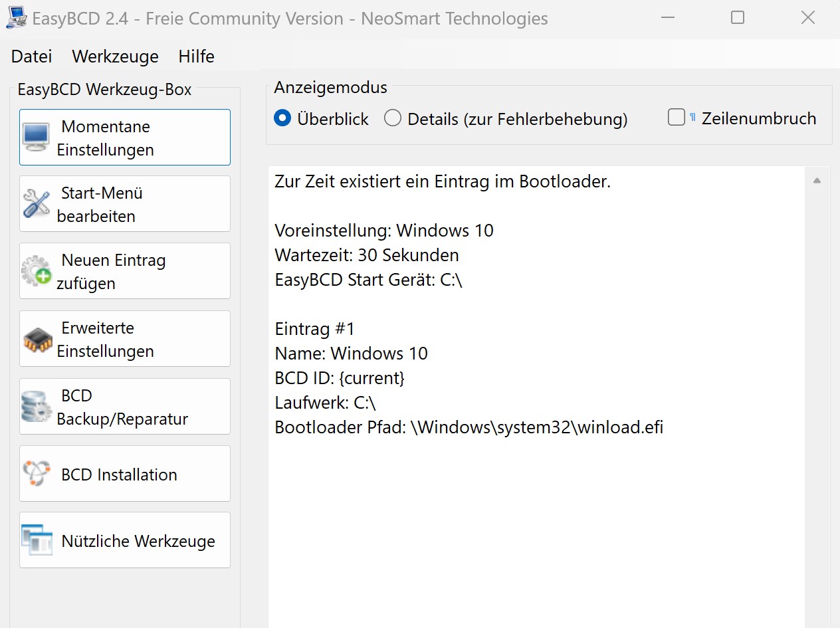The height and width of the screenshot is (628, 840).
Task: Open Erweiterte Einstellungen
Action: pos(125,339)
